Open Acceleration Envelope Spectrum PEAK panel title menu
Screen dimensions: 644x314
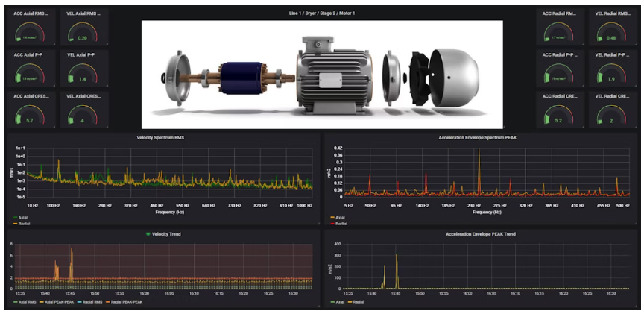[482, 138]
